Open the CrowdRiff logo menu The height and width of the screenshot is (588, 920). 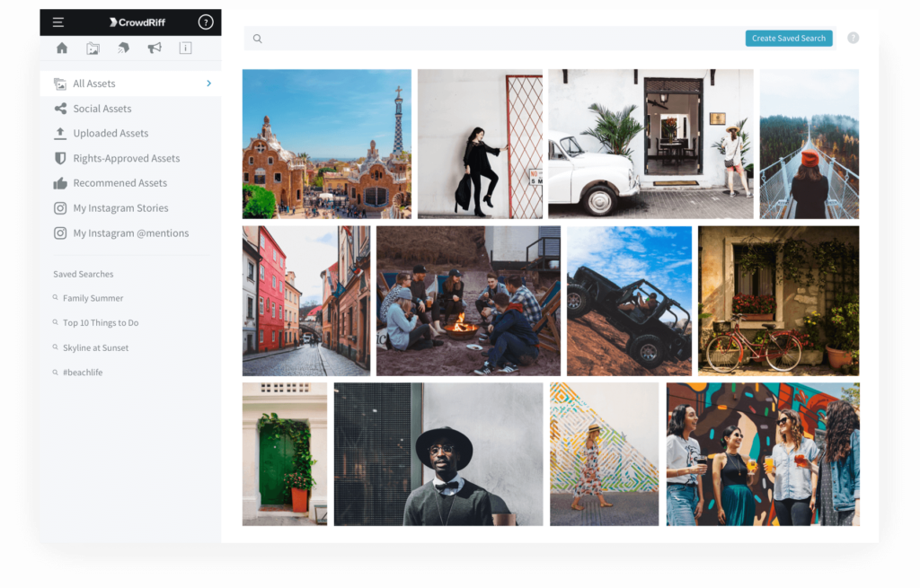click(x=137, y=22)
